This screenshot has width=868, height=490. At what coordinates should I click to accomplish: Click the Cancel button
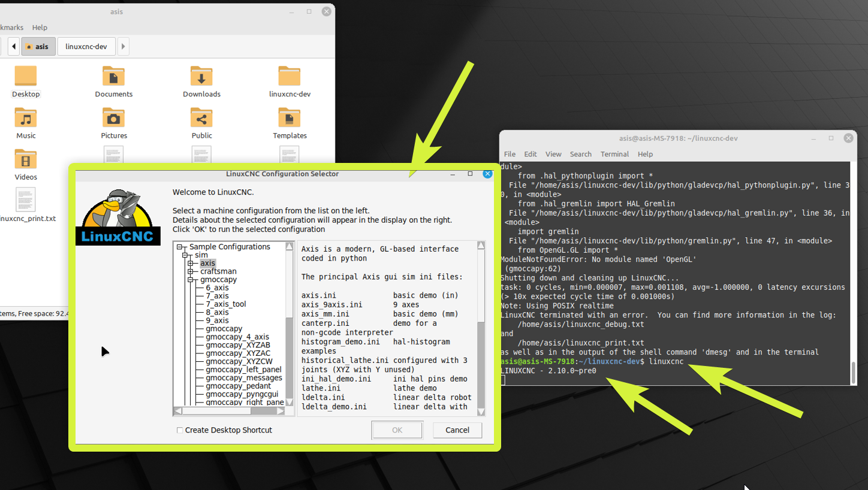[457, 430]
